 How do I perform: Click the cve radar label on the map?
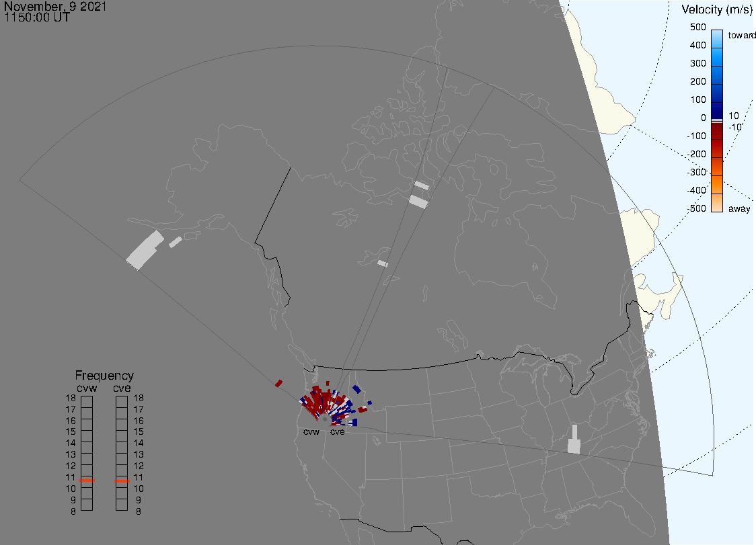[338, 431]
